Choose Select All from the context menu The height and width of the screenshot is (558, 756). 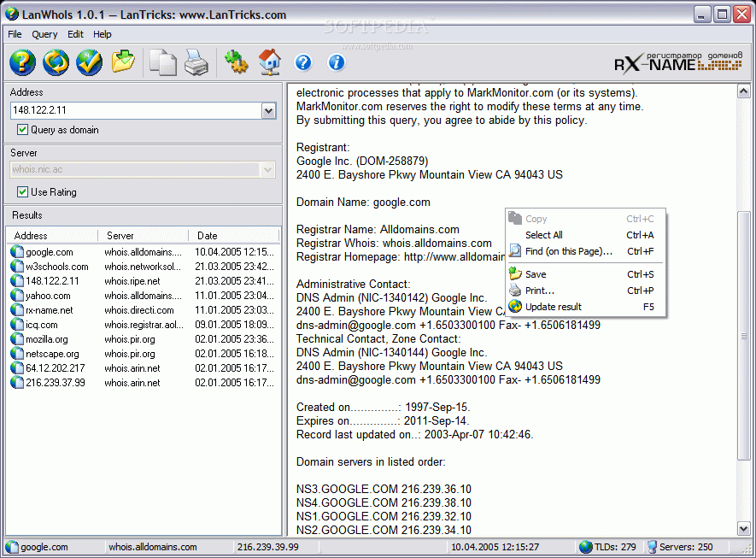click(x=586, y=235)
